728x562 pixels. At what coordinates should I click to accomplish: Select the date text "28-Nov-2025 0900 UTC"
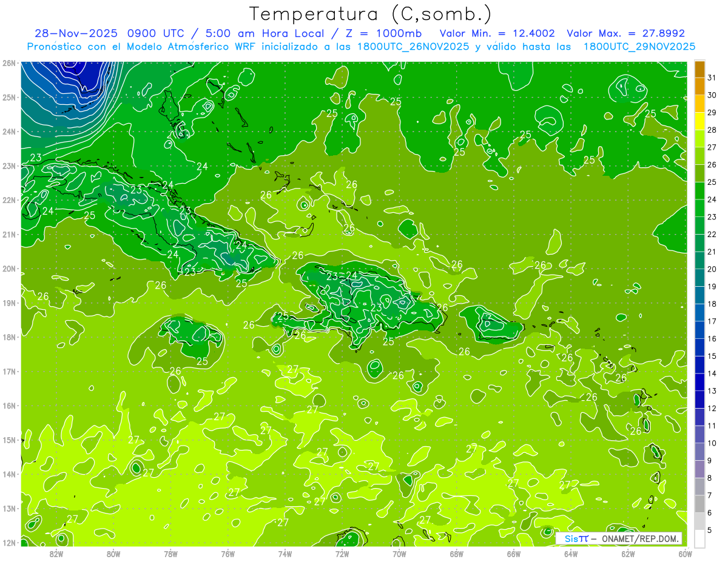[x=113, y=34]
